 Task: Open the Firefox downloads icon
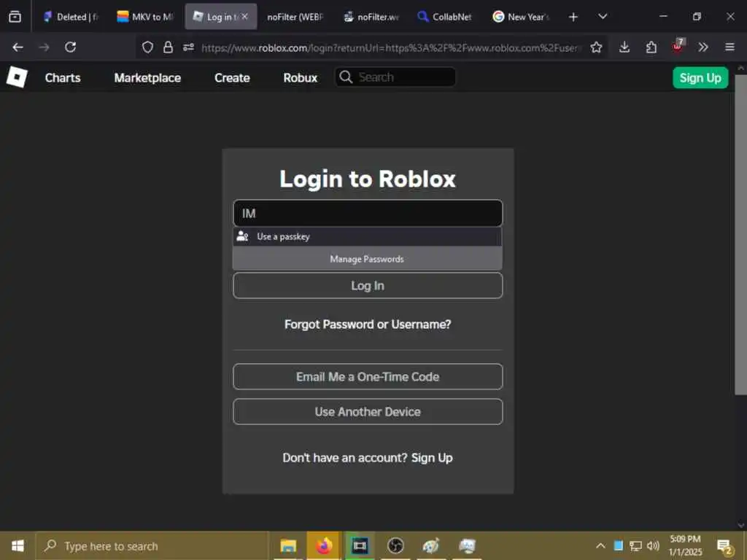tap(624, 47)
